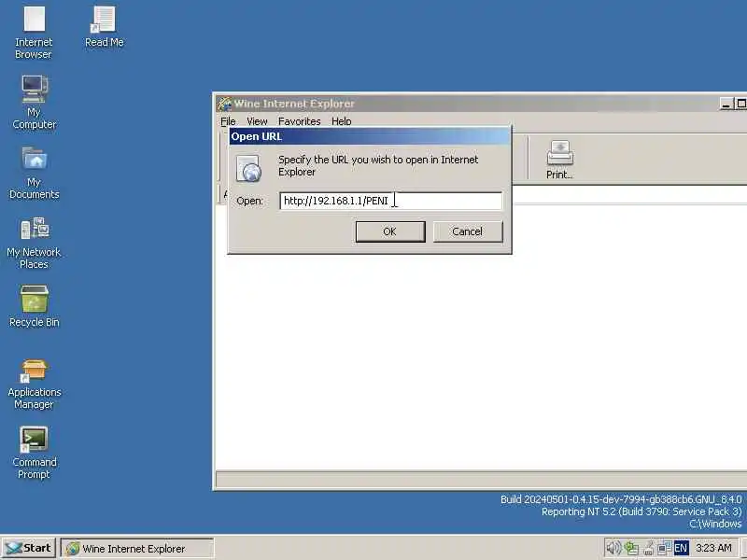The height and width of the screenshot is (560, 747).
Task: Open the Internet Browser desktop icon
Action: [35, 33]
